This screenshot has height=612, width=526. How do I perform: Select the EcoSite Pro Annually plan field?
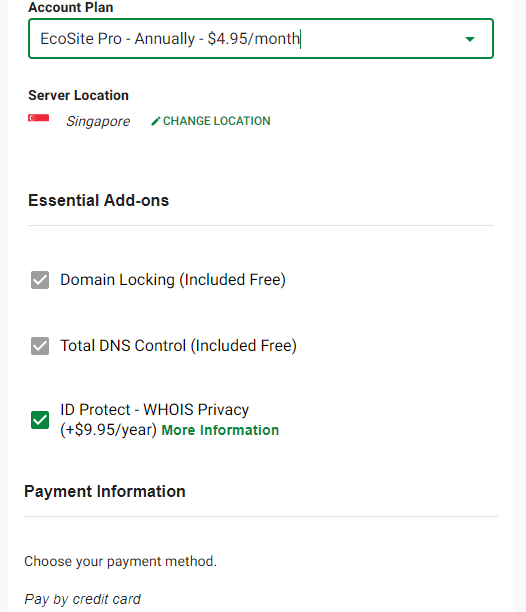[x=261, y=39]
